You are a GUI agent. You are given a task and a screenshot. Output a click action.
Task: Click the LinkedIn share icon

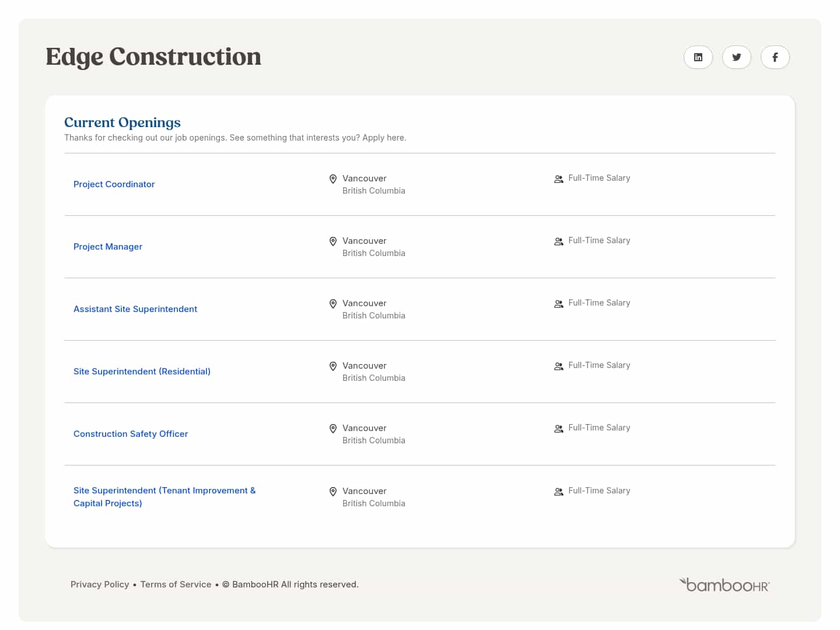(698, 57)
